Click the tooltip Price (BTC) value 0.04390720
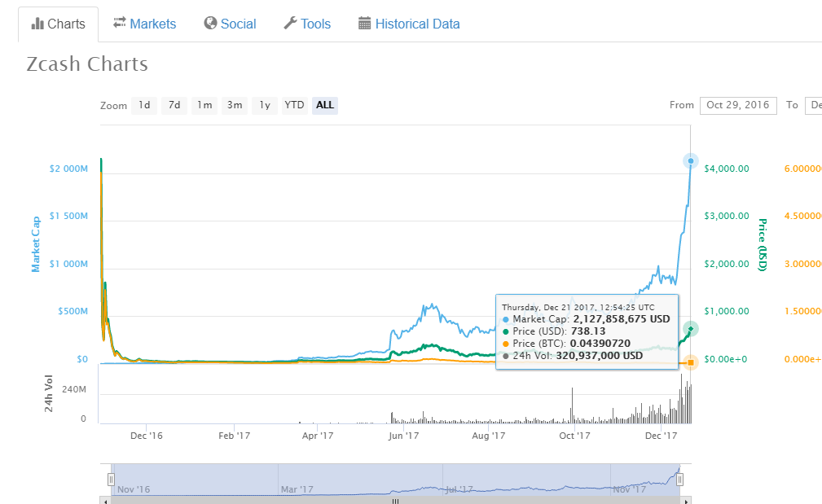This screenshot has height=504, width=822. tap(600, 344)
